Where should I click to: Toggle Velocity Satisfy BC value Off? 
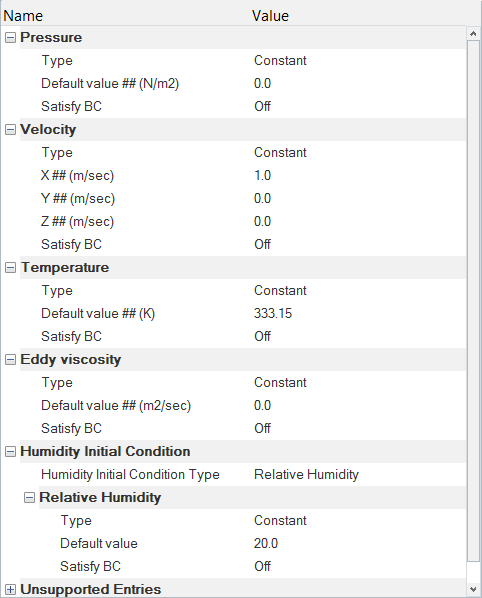pyautogui.click(x=262, y=244)
